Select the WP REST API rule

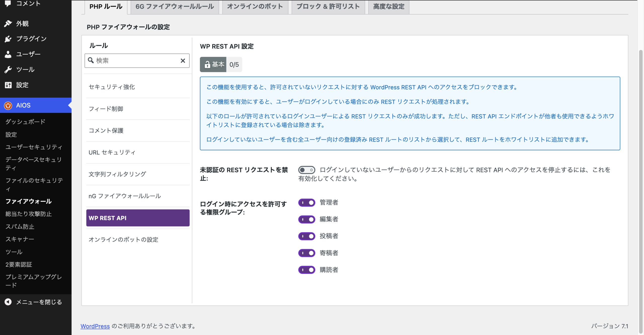click(138, 218)
